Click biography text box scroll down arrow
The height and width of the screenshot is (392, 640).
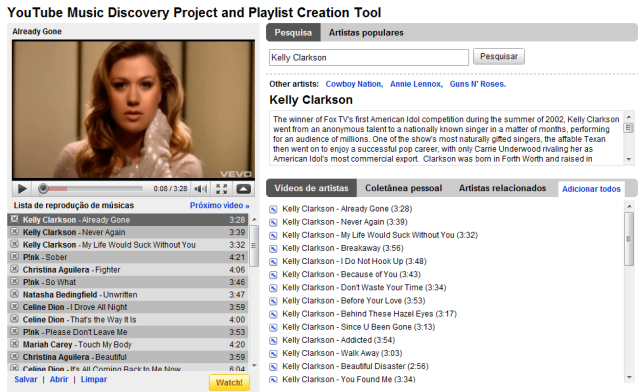tap(629, 159)
